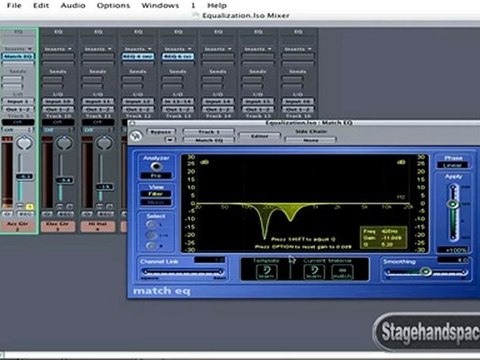Click the REC button on Elec Gtr strip
This screenshot has height=360, width=480.
point(66,214)
